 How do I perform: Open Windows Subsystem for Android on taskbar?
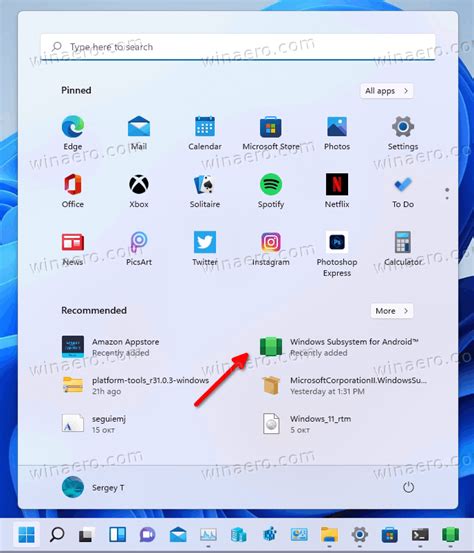coord(451,535)
